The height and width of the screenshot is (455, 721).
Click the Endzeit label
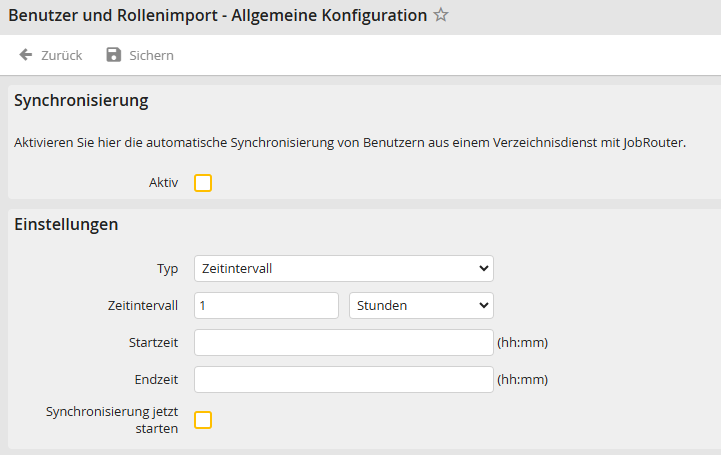(x=156, y=380)
